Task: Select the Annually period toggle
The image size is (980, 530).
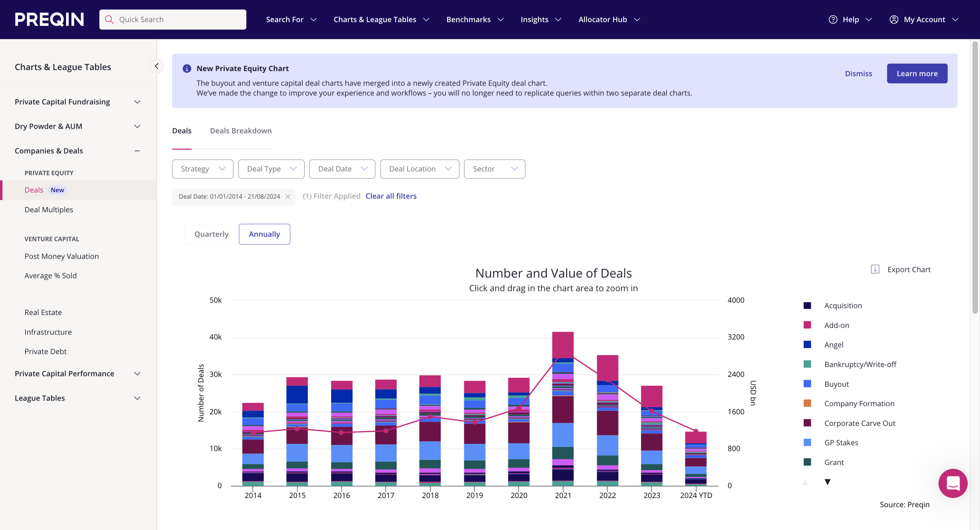Action: pos(264,234)
